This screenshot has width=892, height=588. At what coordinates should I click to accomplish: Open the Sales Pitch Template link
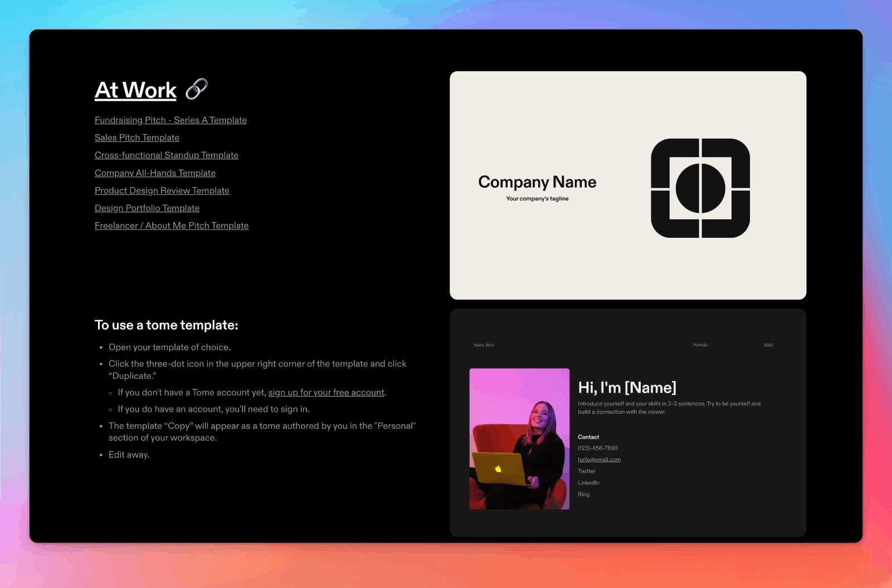(x=137, y=138)
